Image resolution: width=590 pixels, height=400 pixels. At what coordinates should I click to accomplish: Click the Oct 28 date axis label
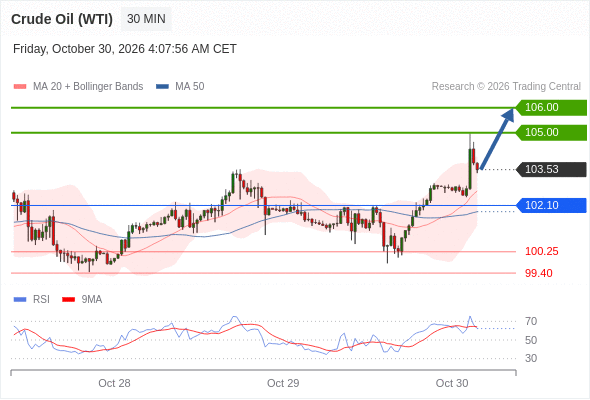114,383
